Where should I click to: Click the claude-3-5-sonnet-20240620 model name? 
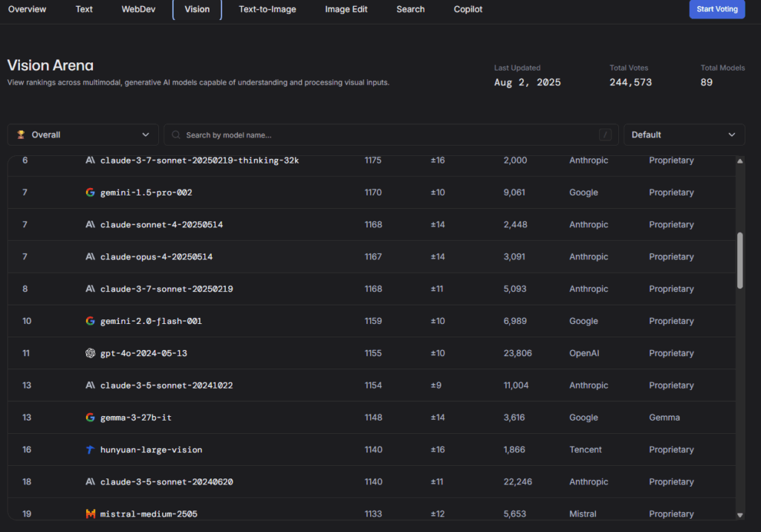click(166, 481)
